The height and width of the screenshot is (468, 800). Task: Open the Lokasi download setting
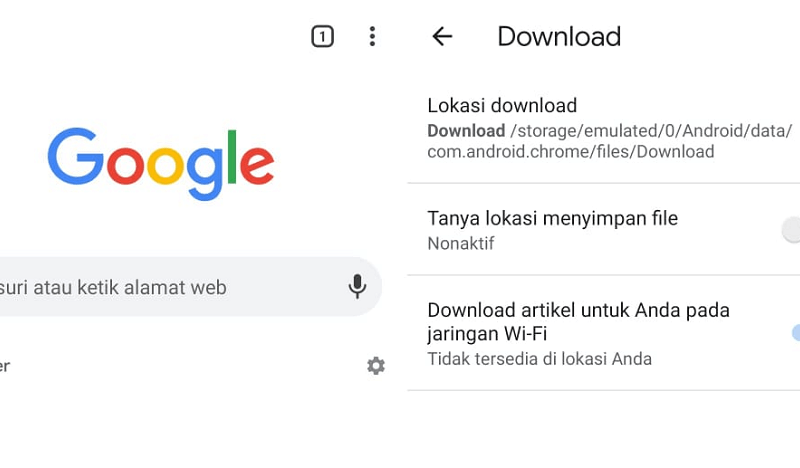coord(604,128)
